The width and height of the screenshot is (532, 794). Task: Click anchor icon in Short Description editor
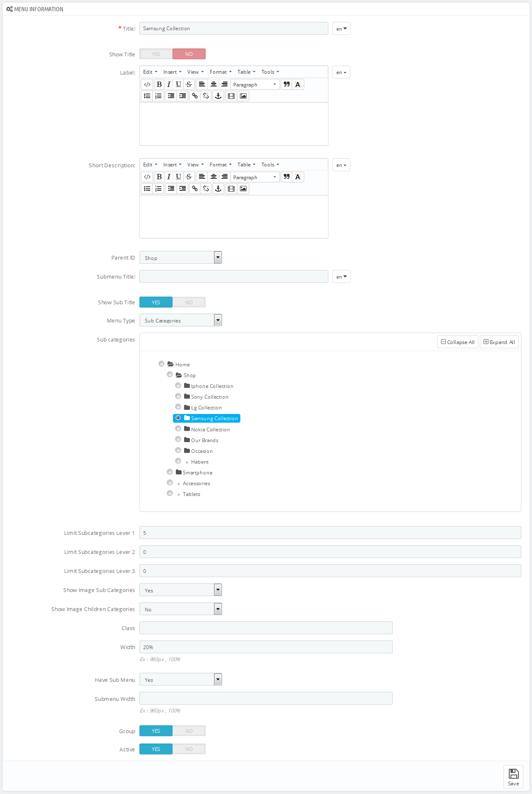click(x=218, y=189)
